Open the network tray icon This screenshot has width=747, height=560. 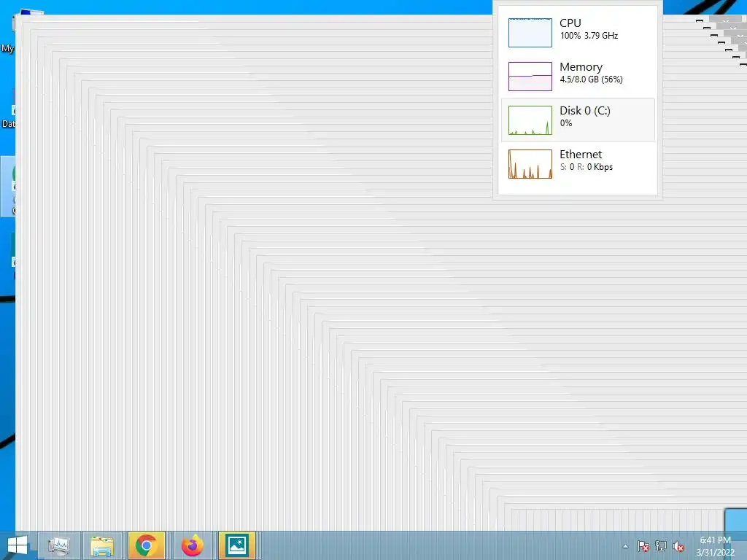[x=660, y=546]
